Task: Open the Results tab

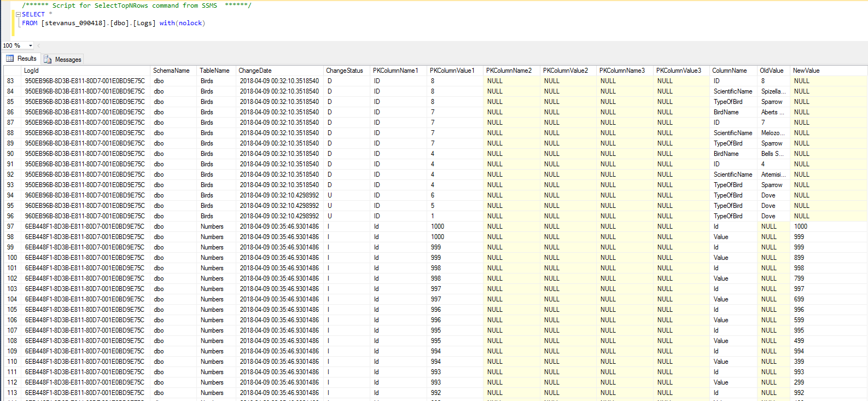Action: 22,59
